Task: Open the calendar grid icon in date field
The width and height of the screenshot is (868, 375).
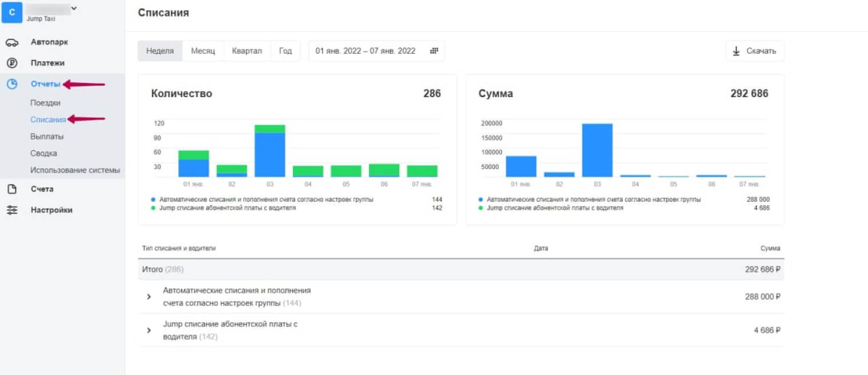Action: (434, 51)
